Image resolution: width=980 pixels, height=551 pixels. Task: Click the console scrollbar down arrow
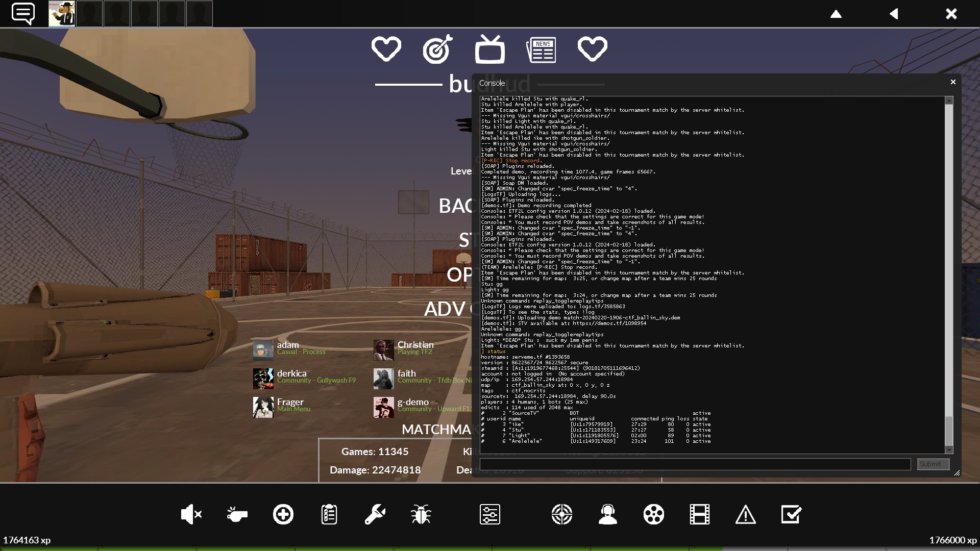click(949, 449)
